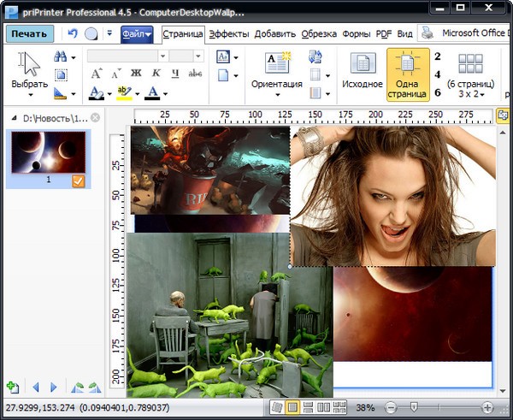
Task: Switch to the Эффекты tab
Action: pos(228,34)
